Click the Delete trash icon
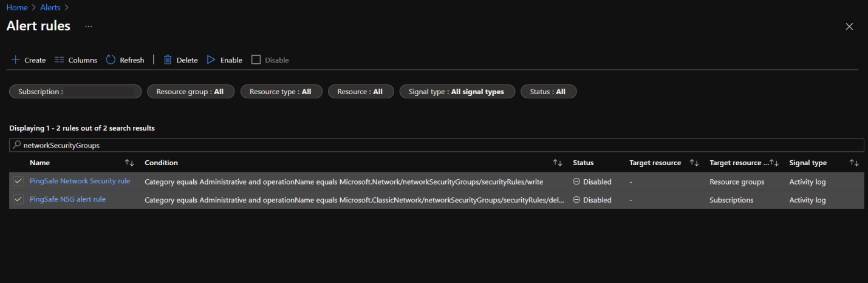868x283 pixels. (168, 60)
